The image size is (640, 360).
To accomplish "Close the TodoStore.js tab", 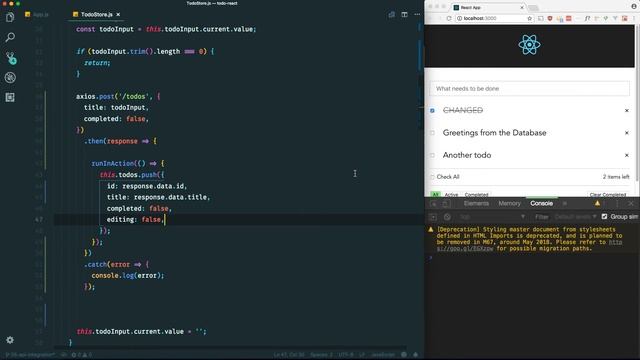I will tap(118, 14).
